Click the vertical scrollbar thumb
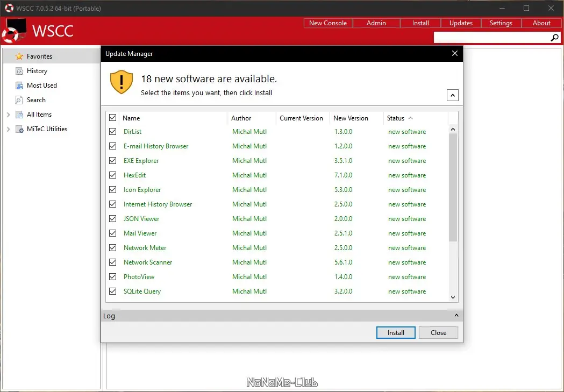The image size is (564, 392). tap(453, 187)
